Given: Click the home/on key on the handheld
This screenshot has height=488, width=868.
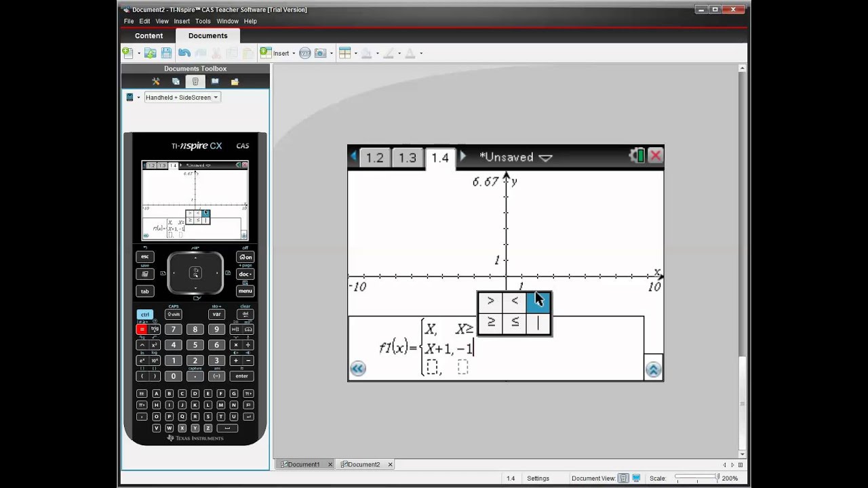Looking at the screenshot, I should click(x=245, y=257).
